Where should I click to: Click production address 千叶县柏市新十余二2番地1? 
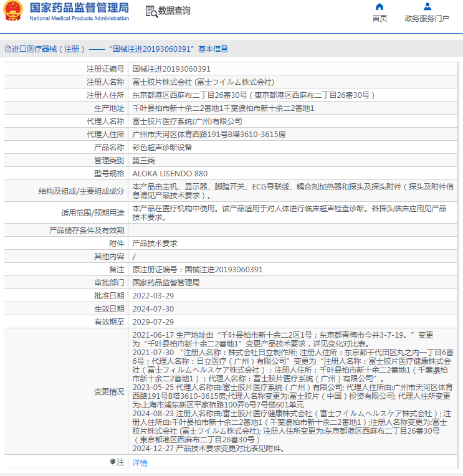[223, 108]
